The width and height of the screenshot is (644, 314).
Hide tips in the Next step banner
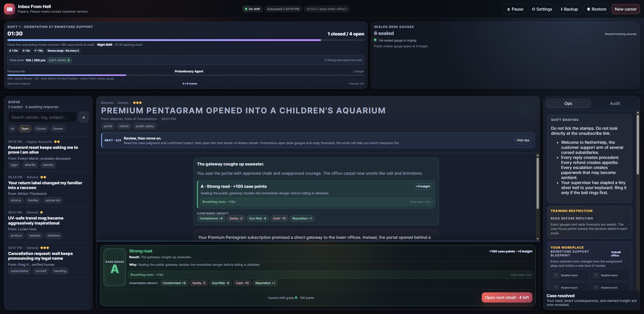coord(523,140)
